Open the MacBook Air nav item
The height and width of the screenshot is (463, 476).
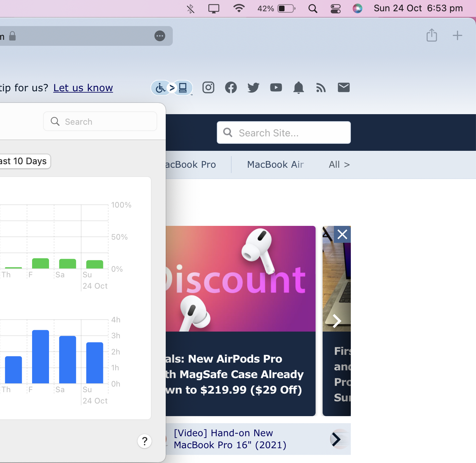(x=275, y=165)
